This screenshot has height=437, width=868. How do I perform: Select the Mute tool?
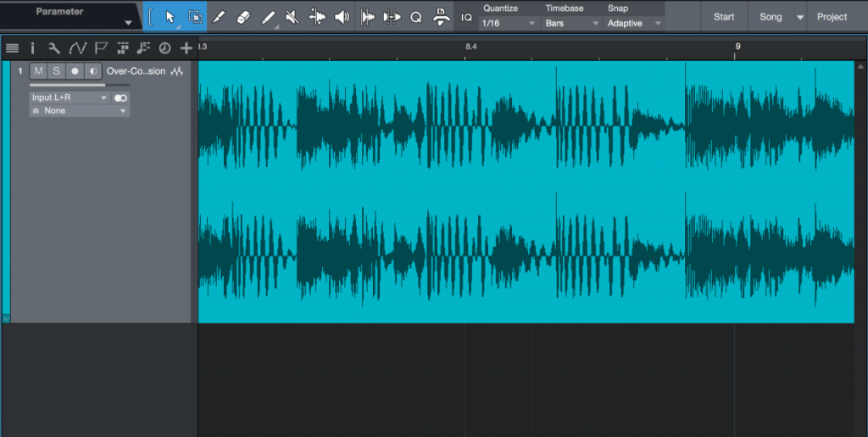click(292, 17)
